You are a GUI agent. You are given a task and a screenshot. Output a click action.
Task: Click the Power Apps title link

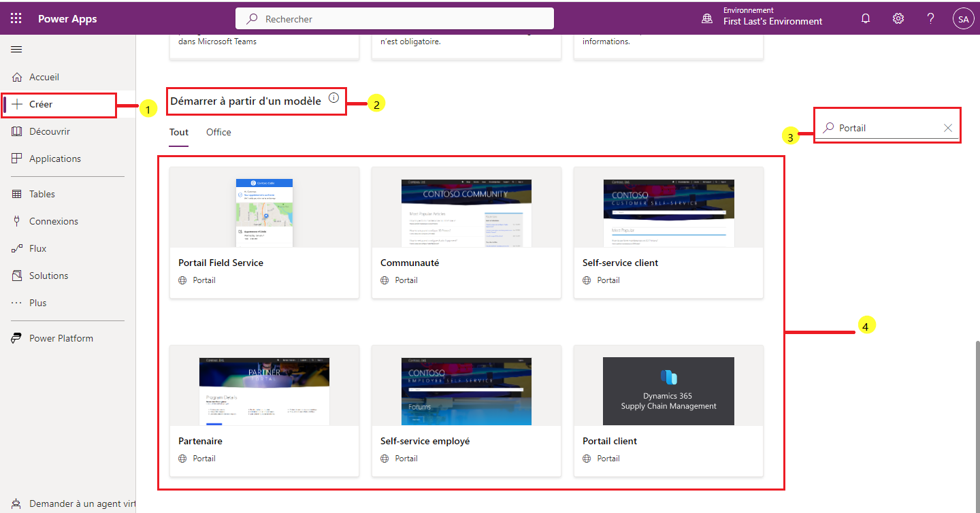pyautogui.click(x=67, y=19)
